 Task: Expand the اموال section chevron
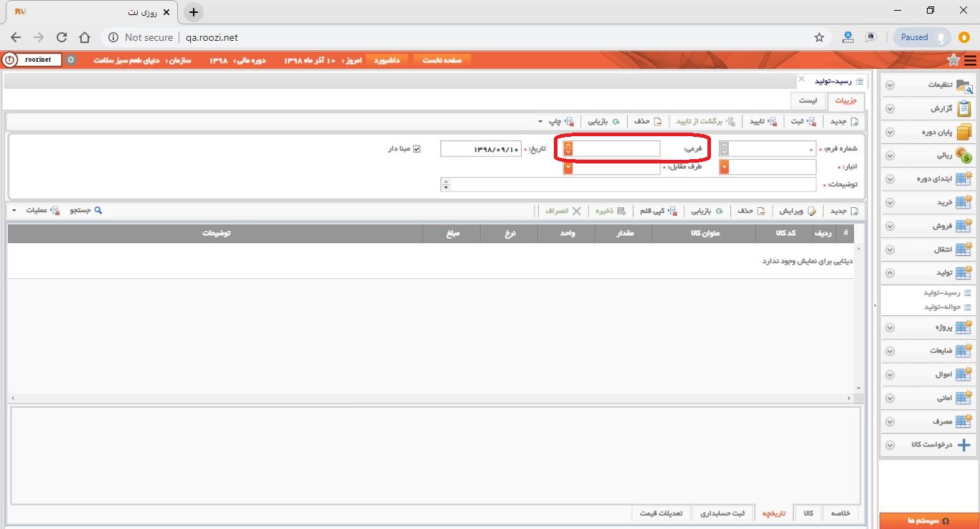click(890, 374)
